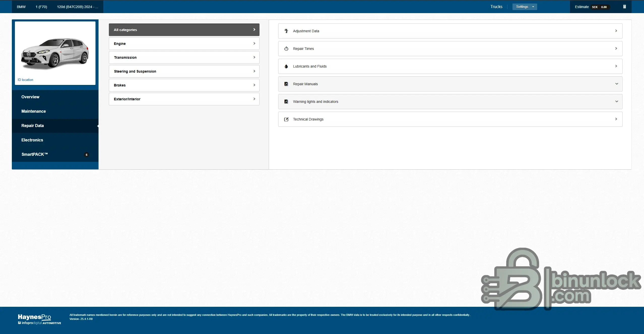This screenshot has height=334, width=644.
Task: Click the Warning lights and indicators icon
Action: point(286,102)
